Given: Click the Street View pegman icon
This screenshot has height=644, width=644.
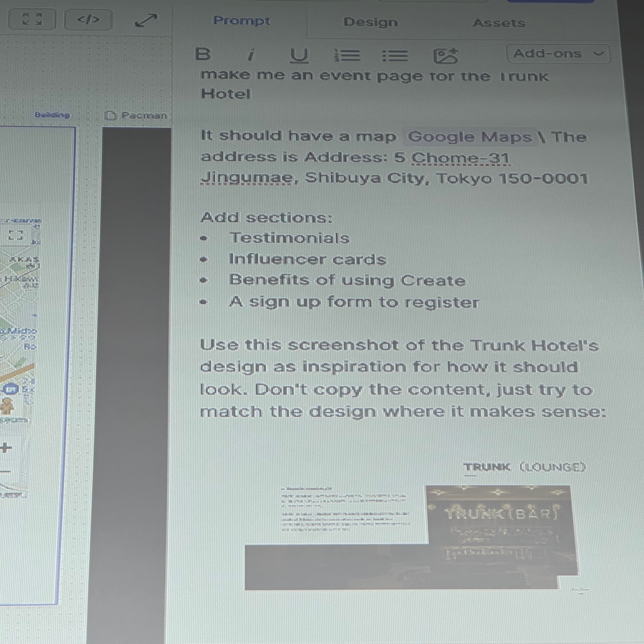Looking at the screenshot, I should click(x=7, y=406).
